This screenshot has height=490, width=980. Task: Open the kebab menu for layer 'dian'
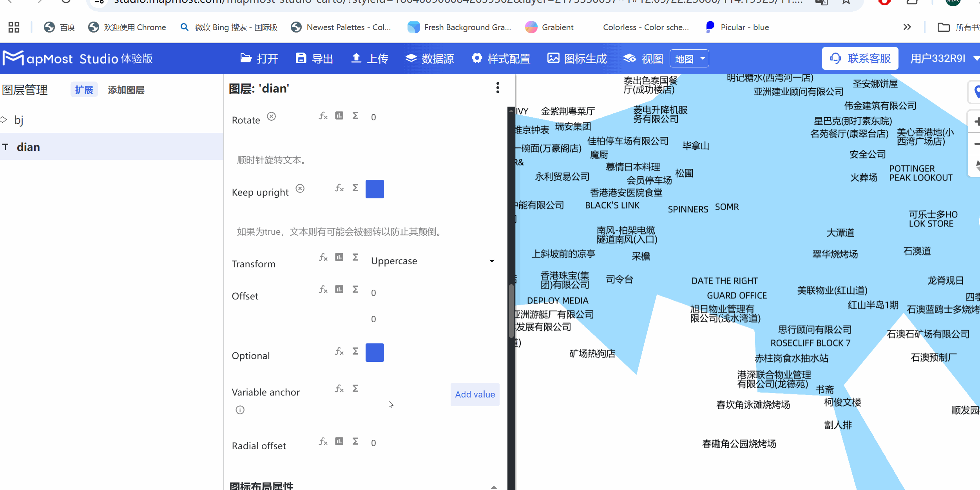(497, 88)
